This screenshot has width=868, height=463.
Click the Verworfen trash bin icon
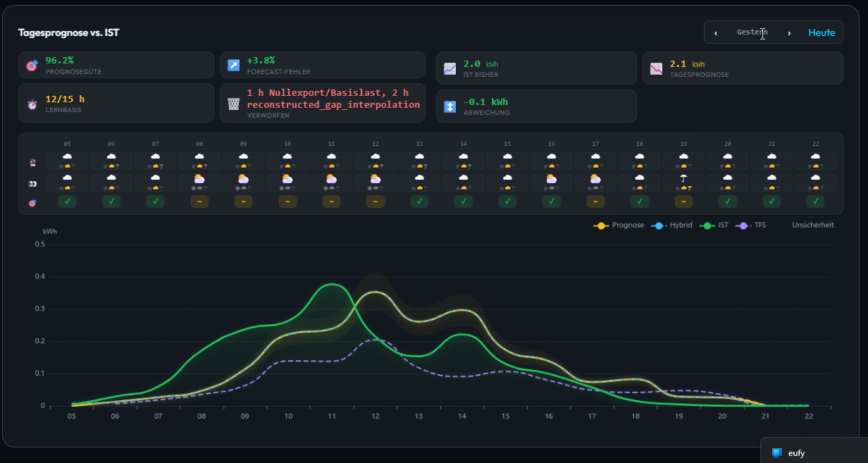(234, 104)
